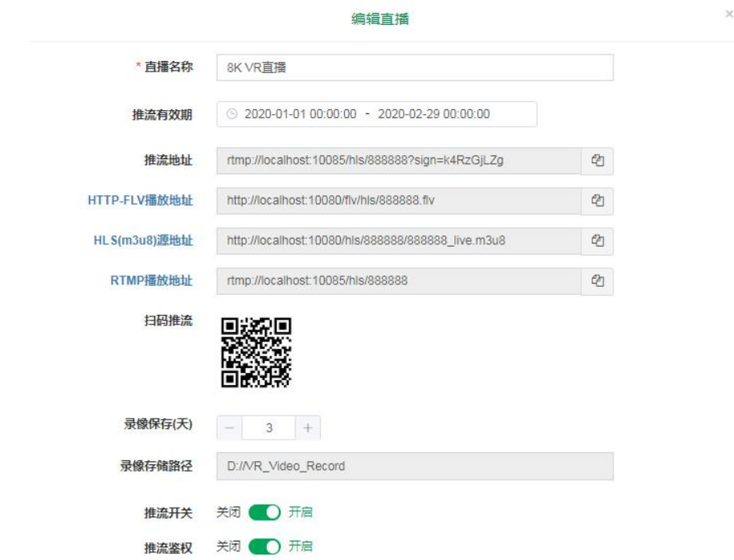Click the m3u8 live URL field
The width and height of the screenshot is (734, 560).
[x=399, y=241]
